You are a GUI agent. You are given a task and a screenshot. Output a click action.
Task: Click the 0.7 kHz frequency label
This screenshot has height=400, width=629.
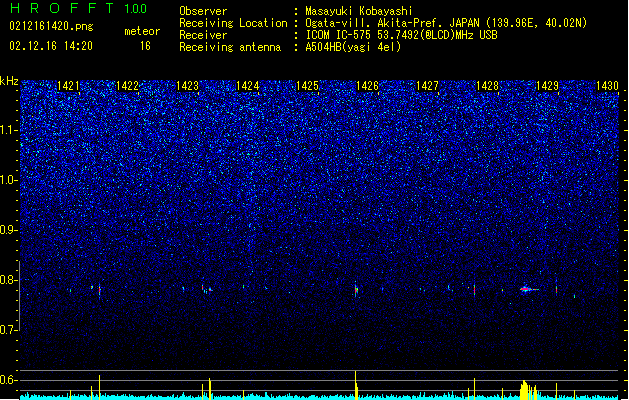click(9, 330)
